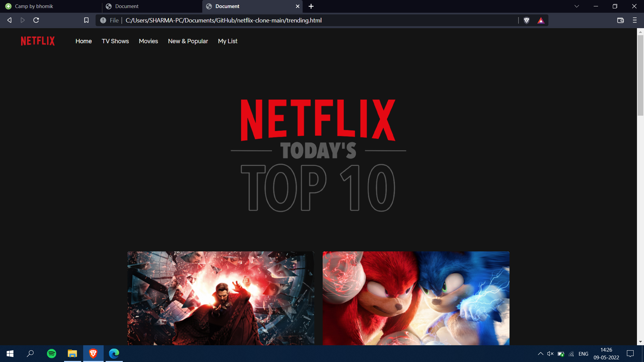Click the Brave Shields icon in address bar

pyautogui.click(x=527, y=20)
